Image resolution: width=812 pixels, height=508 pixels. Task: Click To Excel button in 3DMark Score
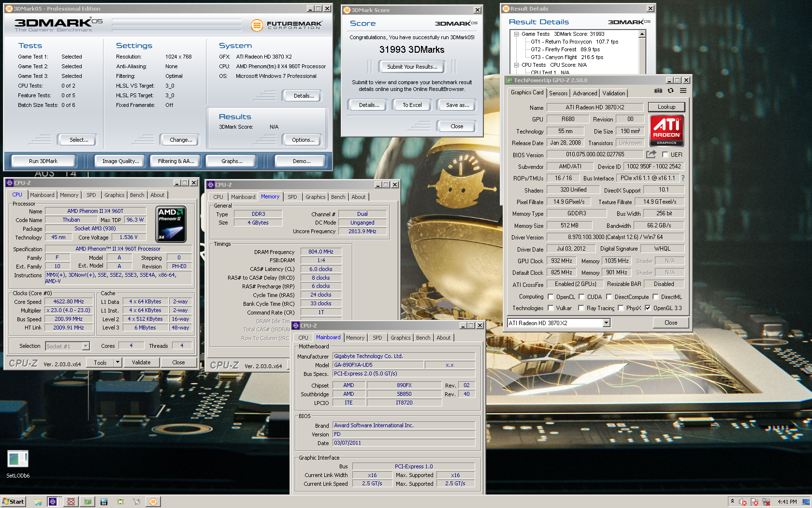412,105
